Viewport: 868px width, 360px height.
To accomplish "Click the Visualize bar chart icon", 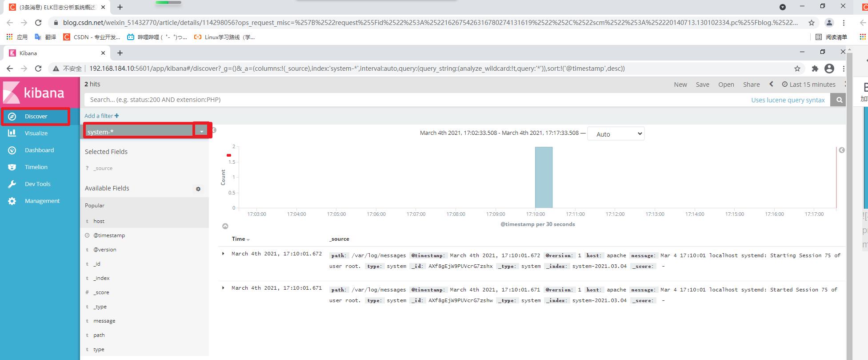I will coord(12,133).
